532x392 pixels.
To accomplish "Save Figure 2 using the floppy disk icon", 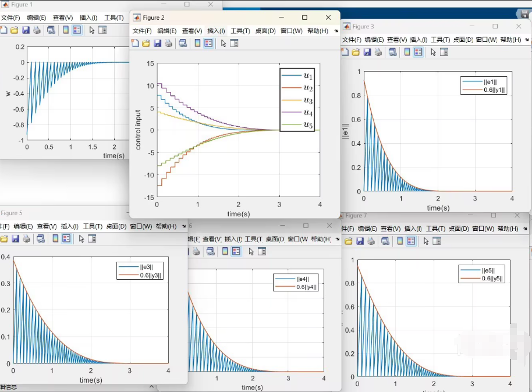I will (x=157, y=44).
